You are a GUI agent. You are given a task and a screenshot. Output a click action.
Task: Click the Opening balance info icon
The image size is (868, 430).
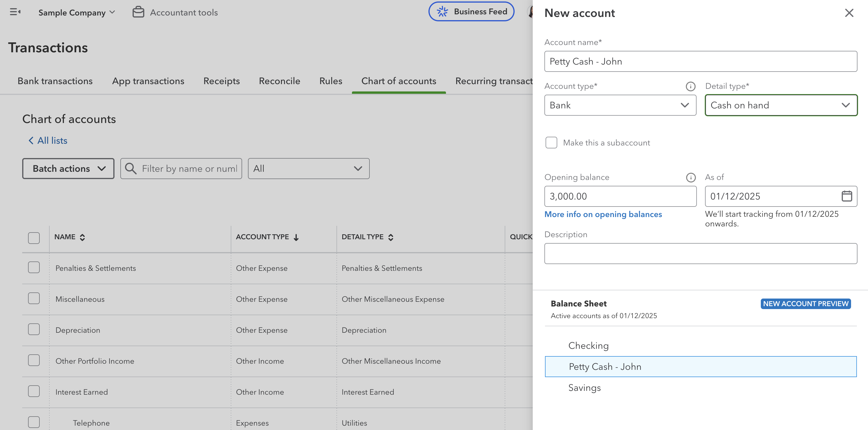tap(690, 178)
